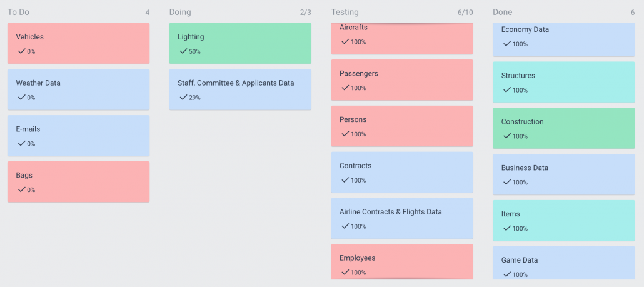This screenshot has width=644, height=287.
Task: Open Airline Contracts & Flights Data card
Action: tap(402, 218)
